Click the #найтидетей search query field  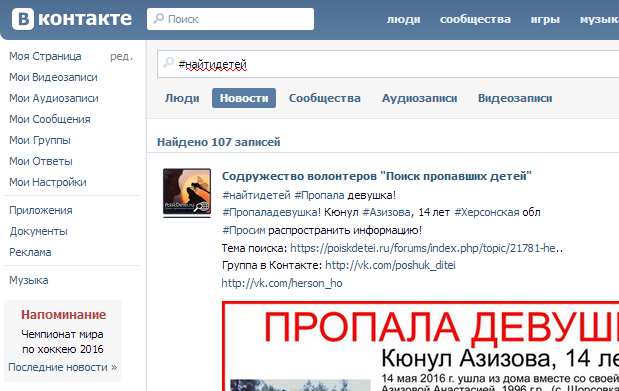[388, 64]
